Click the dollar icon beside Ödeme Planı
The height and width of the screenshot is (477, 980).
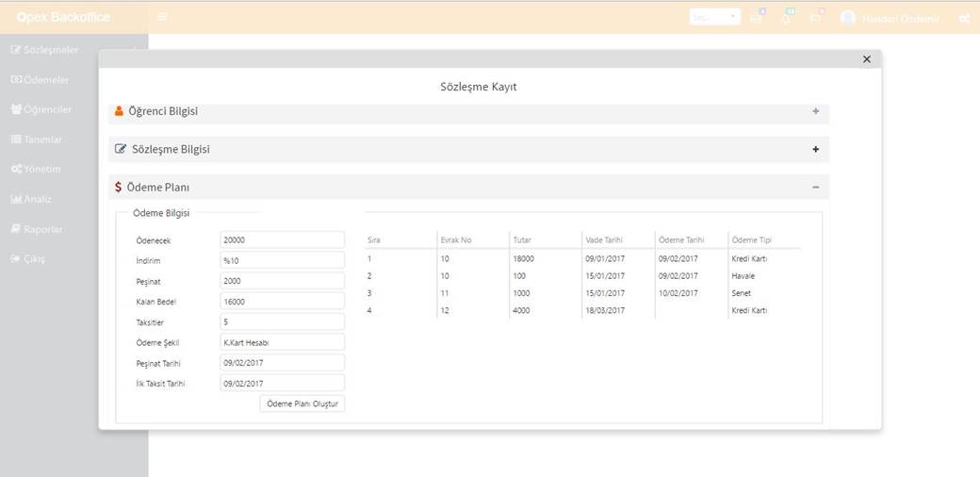tap(118, 188)
